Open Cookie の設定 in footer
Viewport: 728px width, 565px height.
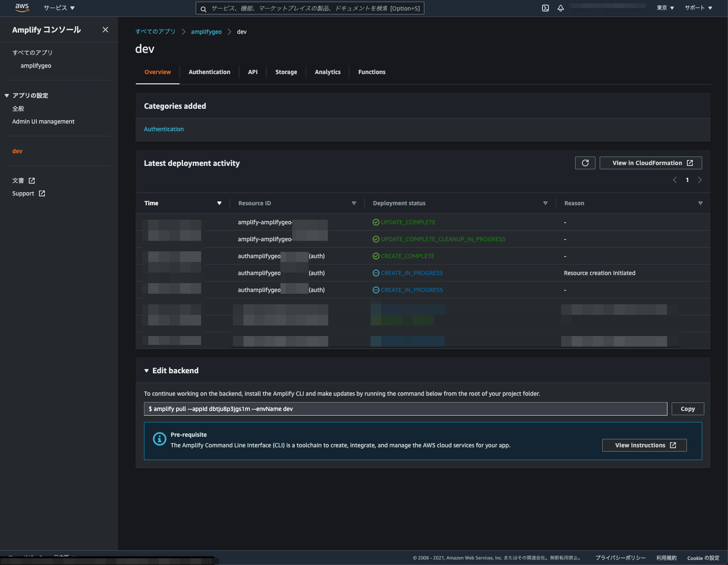[x=703, y=558]
